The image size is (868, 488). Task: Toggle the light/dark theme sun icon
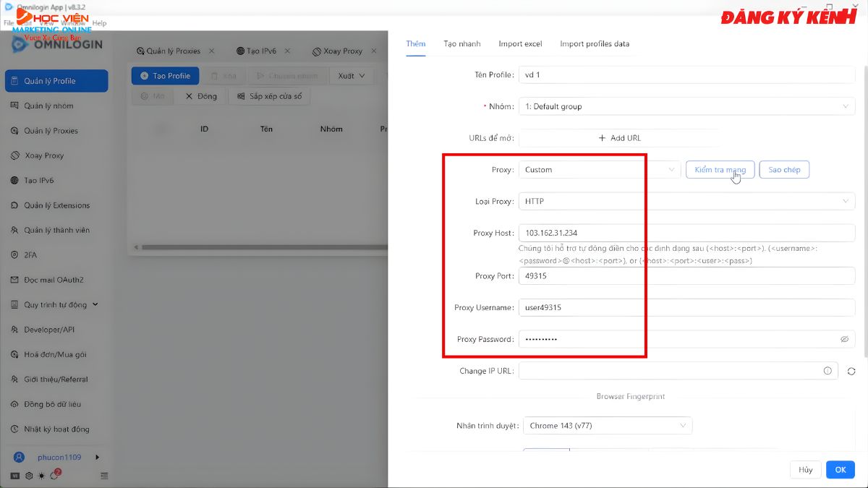pos(42,476)
